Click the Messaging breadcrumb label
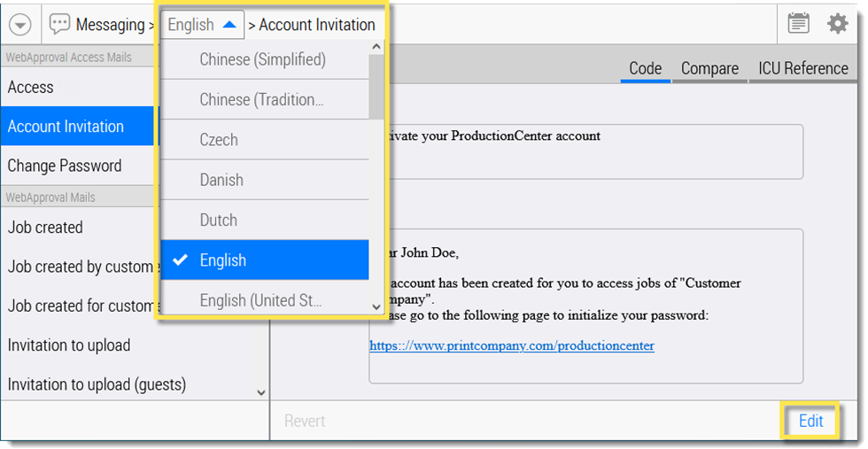This screenshot has width=868, height=449. [110, 25]
